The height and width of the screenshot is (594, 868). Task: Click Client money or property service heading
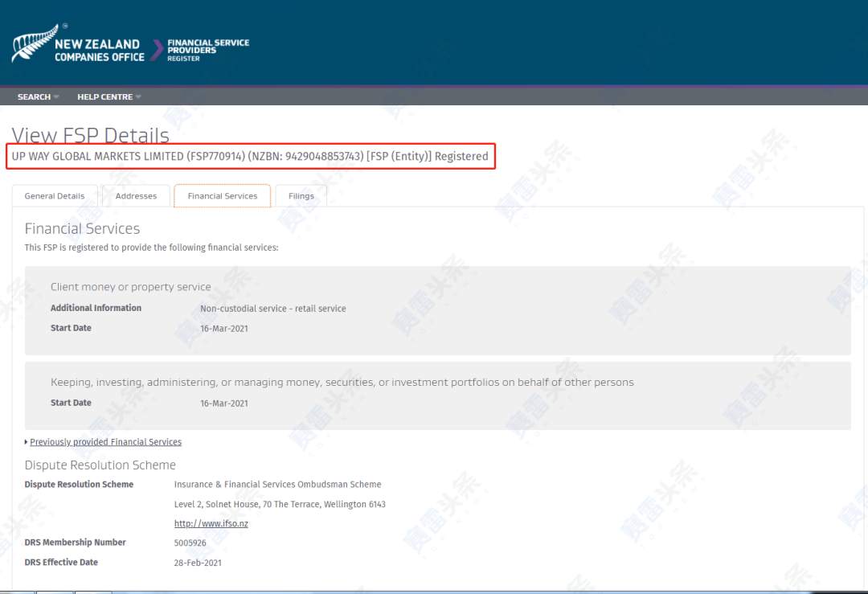[131, 287]
